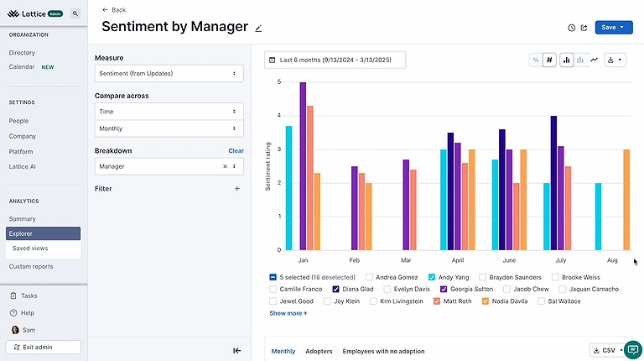Image resolution: width=644 pixels, height=361 pixels.
Task: Check the Andrea Gomez checkbox
Action: pos(369,277)
